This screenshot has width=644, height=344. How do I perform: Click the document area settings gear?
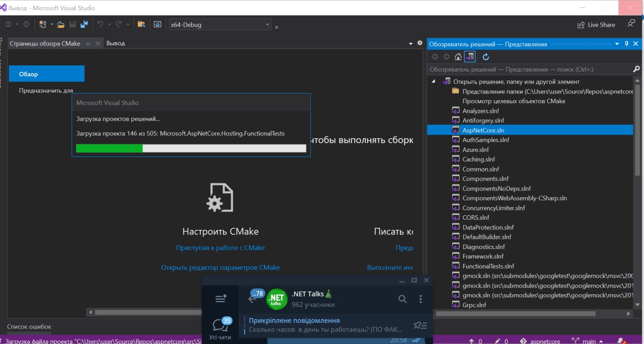pos(420,43)
